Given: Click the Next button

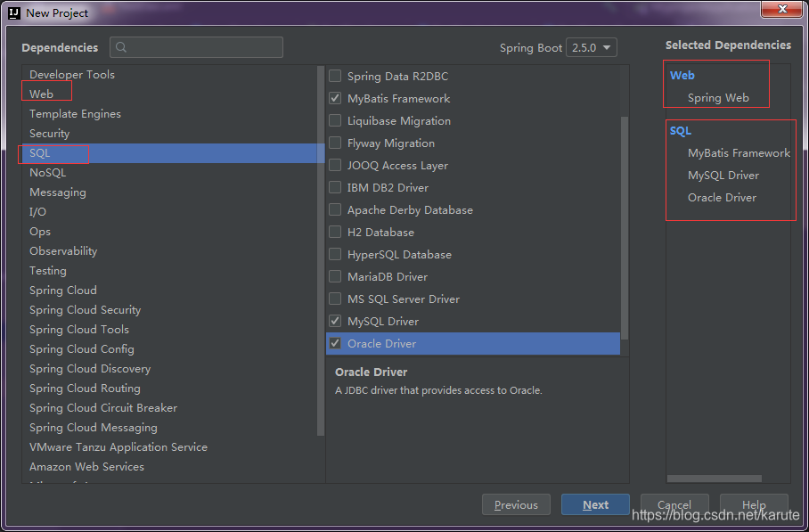Looking at the screenshot, I should [x=595, y=504].
